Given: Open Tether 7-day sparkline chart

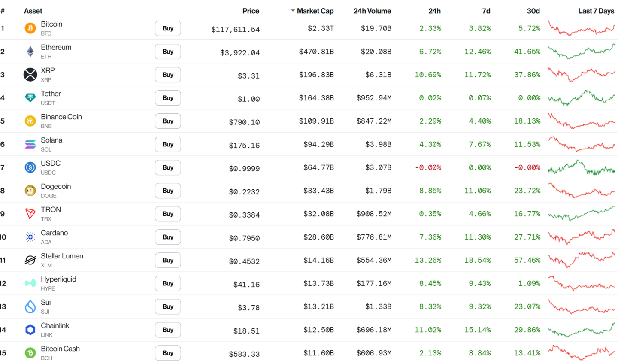Looking at the screenshot, I should point(582,98).
